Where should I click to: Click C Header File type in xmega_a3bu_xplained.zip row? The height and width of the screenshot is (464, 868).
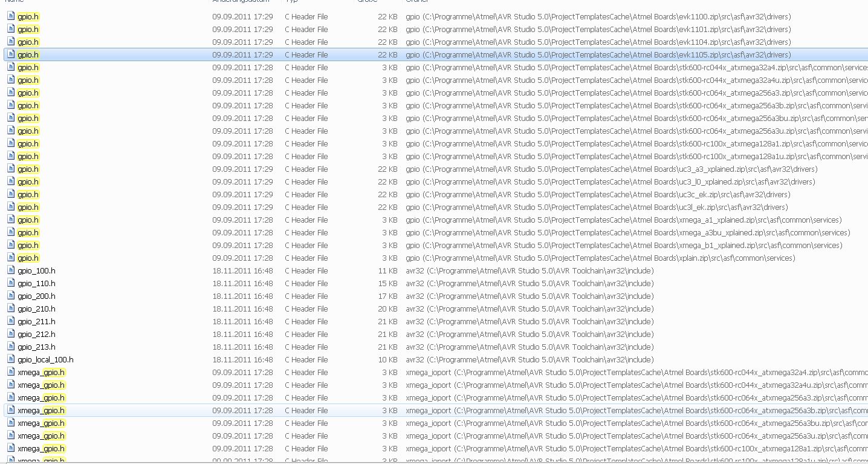point(306,232)
